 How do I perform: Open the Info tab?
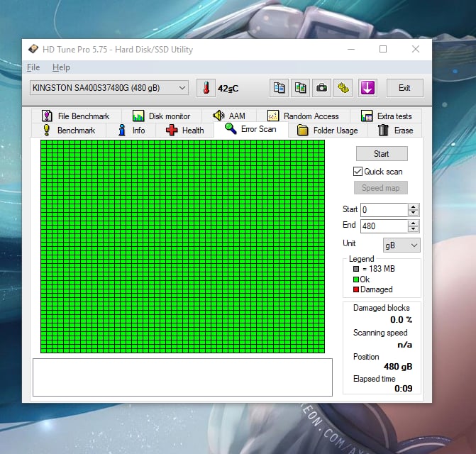131,131
